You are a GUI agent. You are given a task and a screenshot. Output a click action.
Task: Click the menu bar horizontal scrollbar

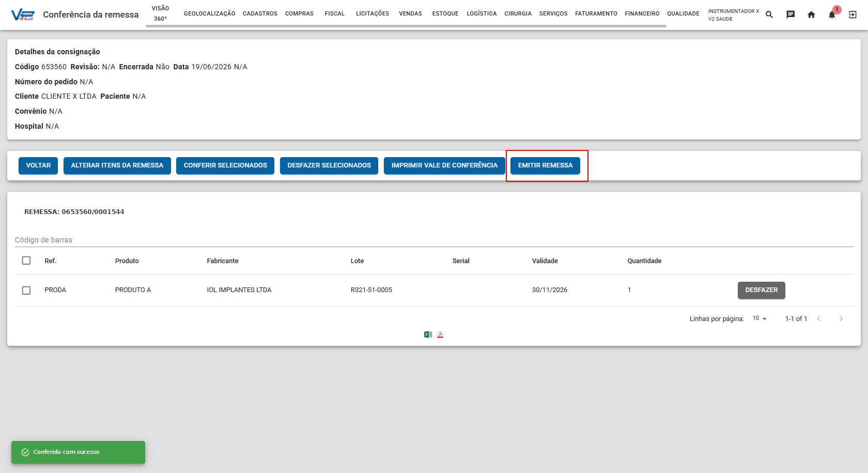(406, 26)
